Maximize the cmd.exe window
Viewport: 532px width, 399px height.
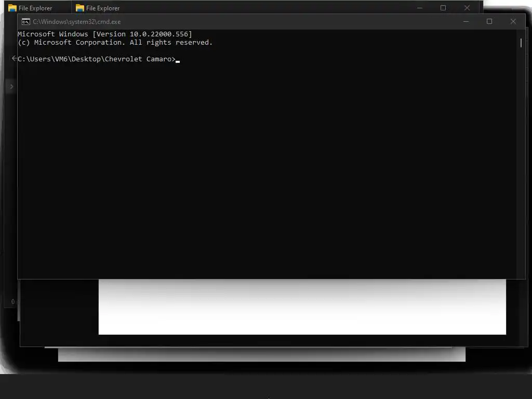(489, 21)
